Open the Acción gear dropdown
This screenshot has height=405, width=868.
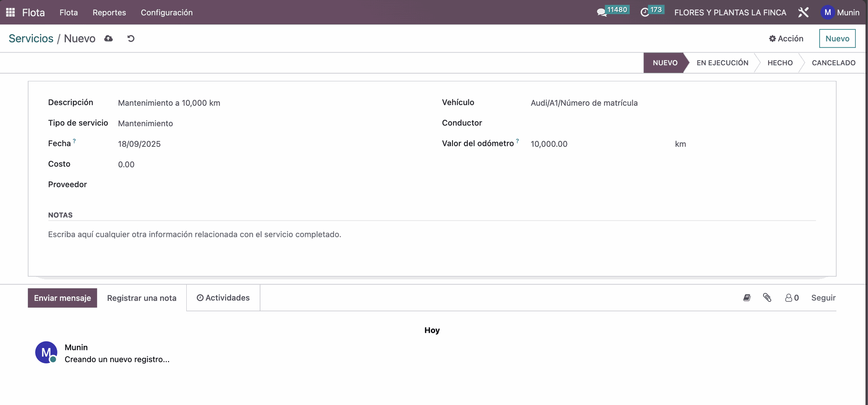(x=786, y=38)
